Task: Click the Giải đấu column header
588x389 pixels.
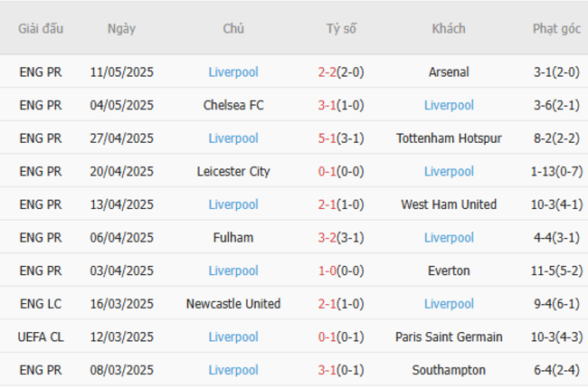Action: (x=41, y=29)
